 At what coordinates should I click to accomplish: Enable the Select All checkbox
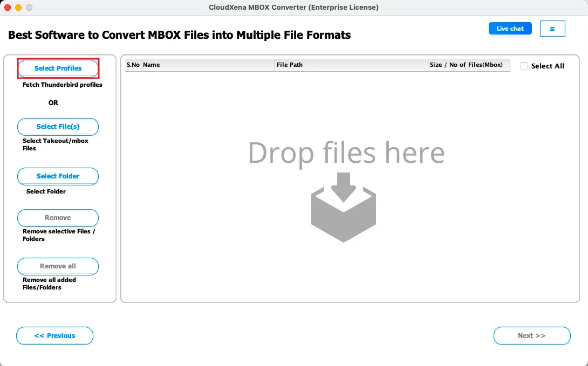tap(524, 66)
